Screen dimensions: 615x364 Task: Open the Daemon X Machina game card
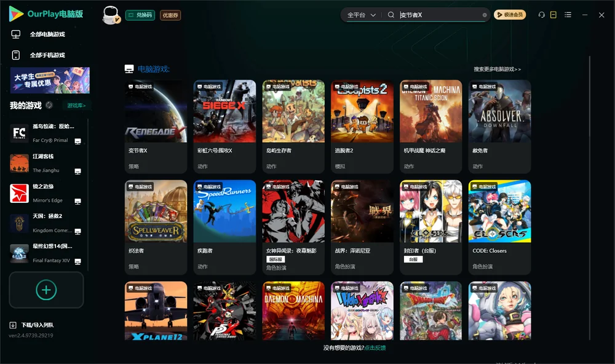click(293, 311)
